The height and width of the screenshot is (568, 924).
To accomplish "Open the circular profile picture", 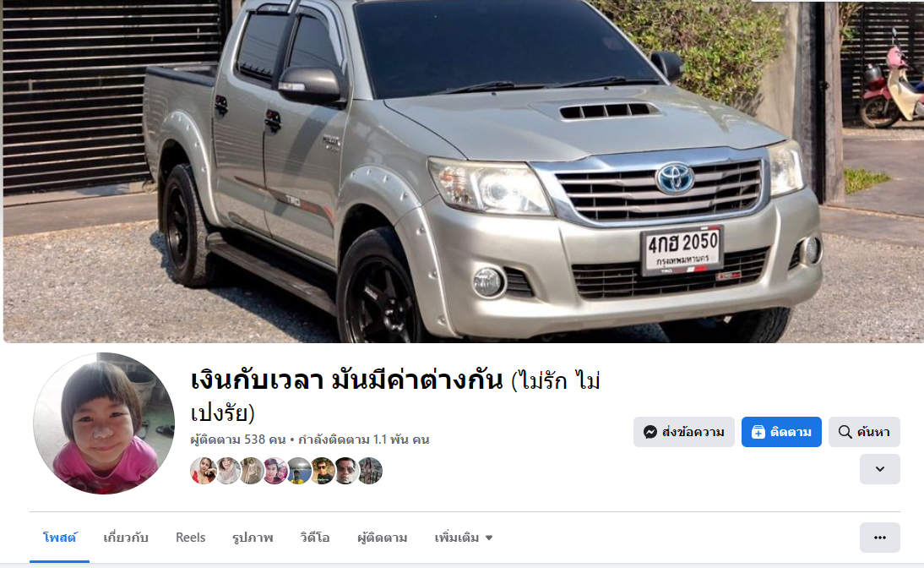I will click(x=104, y=423).
